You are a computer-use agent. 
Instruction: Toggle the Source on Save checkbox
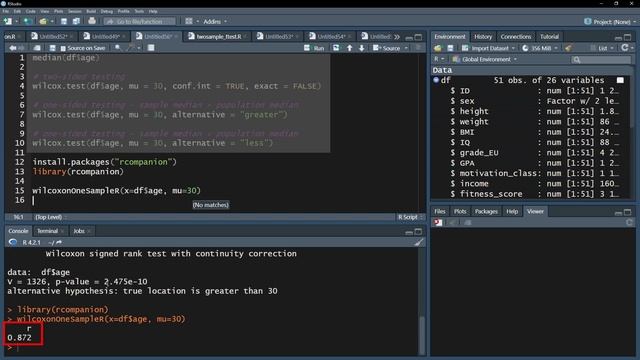(x=63, y=48)
